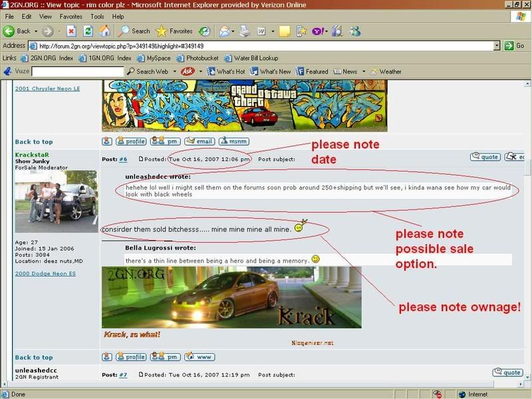Open Favorites star in toolbar
Viewport: 532px width, 399px height.
point(174,31)
